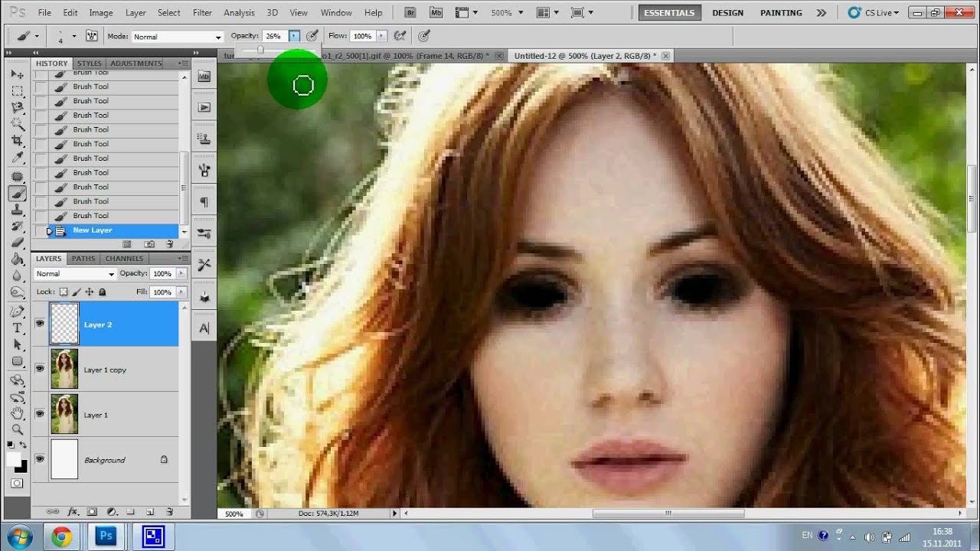980x551 pixels.
Task: Select the Rectangle shape tool
Action: [17, 362]
